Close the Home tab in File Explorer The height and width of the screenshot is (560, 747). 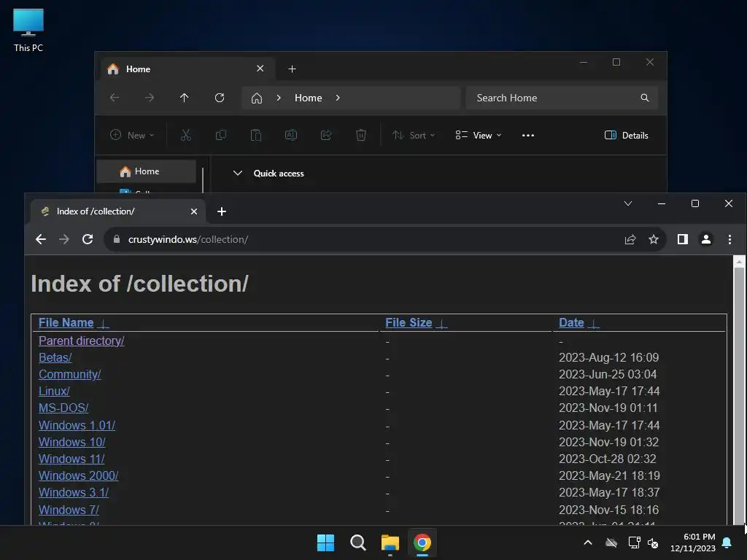pyautogui.click(x=260, y=69)
